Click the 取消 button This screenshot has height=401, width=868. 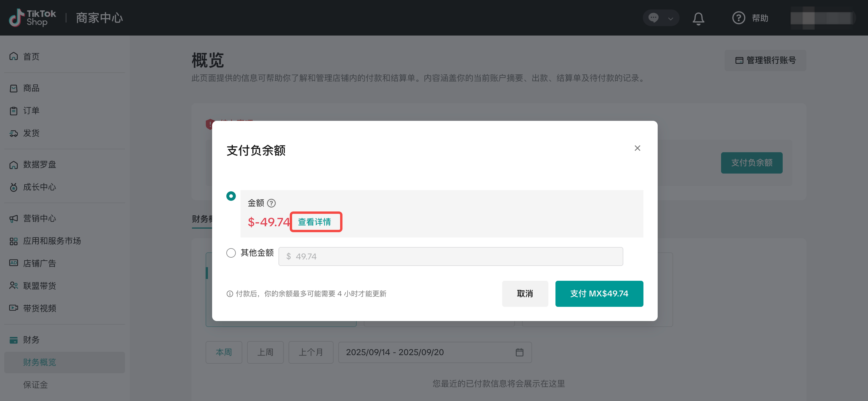tap(525, 293)
